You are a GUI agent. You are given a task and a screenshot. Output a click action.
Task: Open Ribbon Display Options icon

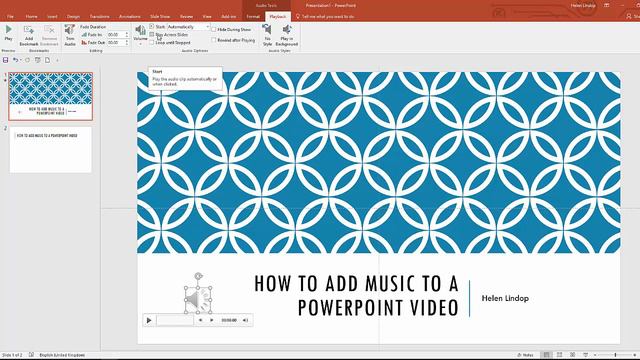click(x=607, y=6)
